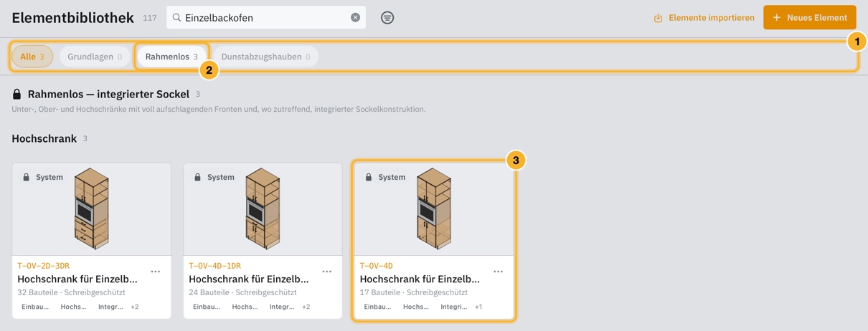Click the lock icon on T-OV-4D card
This screenshot has width=868, height=331.
[x=369, y=177]
